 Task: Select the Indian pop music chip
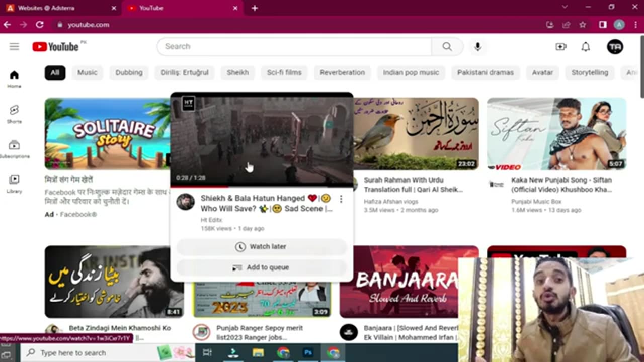[411, 73]
